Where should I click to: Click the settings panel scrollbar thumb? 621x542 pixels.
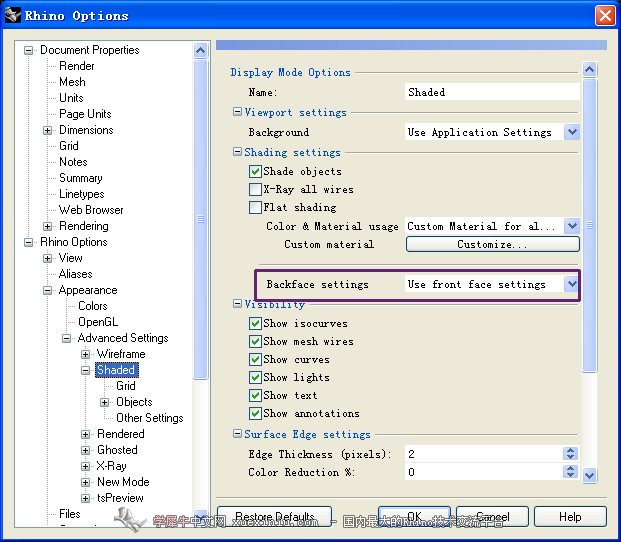click(x=589, y=226)
